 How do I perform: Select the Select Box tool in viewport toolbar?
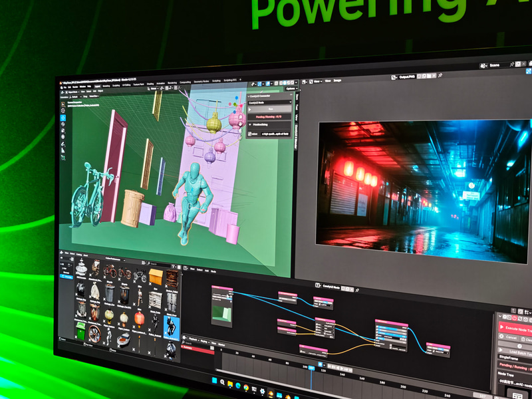tap(63, 104)
